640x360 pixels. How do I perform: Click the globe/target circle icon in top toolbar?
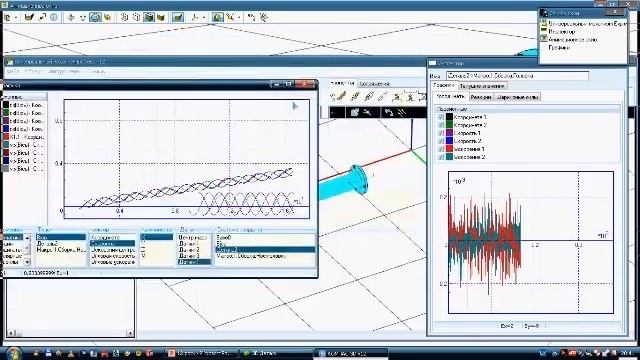pos(54,17)
